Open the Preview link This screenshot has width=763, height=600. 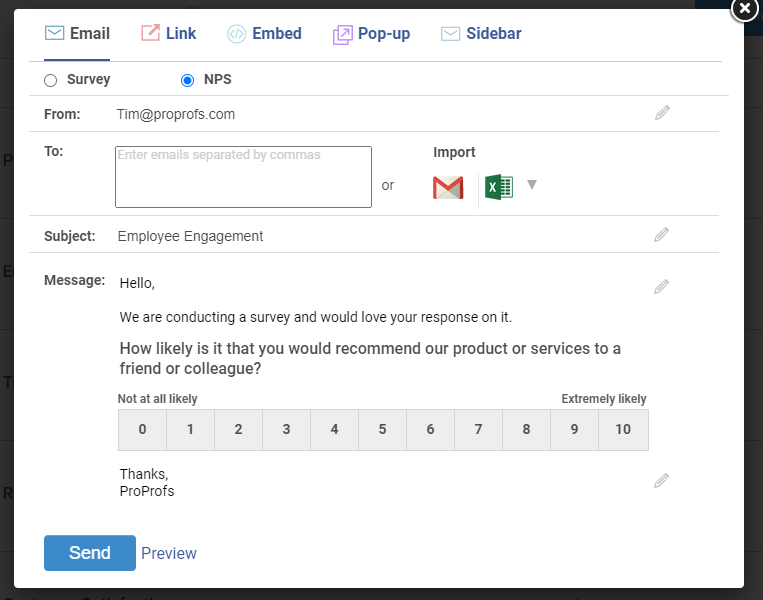click(x=169, y=553)
